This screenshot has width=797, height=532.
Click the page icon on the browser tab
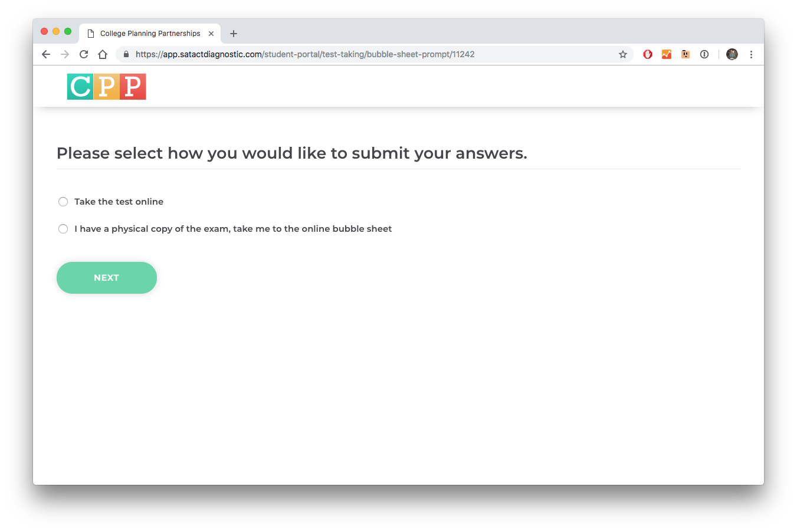point(91,34)
